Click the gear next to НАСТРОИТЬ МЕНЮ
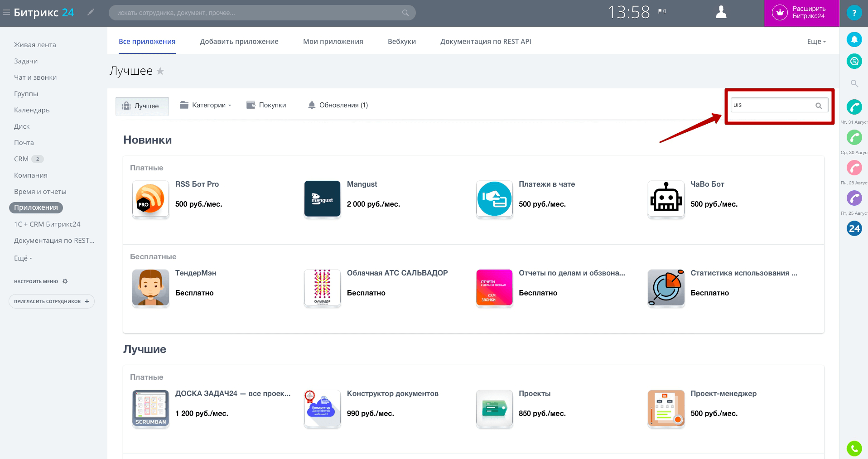Viewport: 868px width, 459px height. tap(65, 281)
